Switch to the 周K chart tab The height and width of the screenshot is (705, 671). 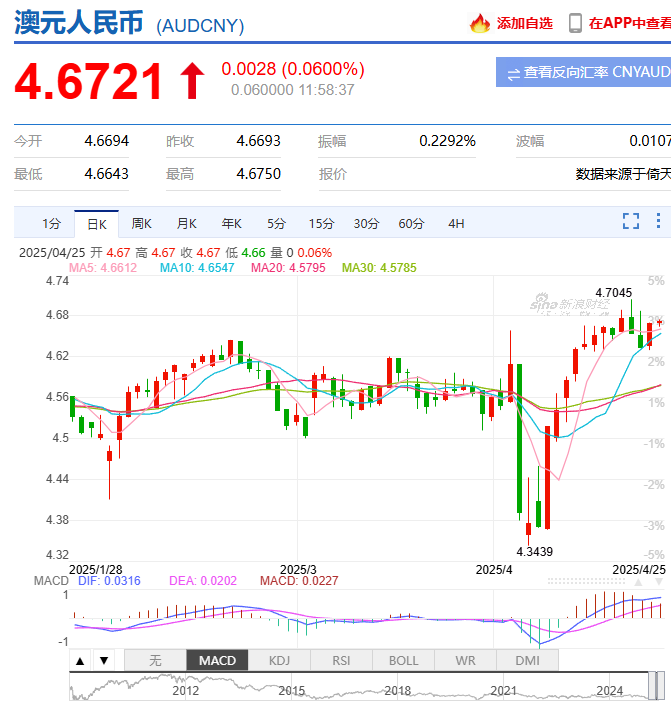(142, 223)
